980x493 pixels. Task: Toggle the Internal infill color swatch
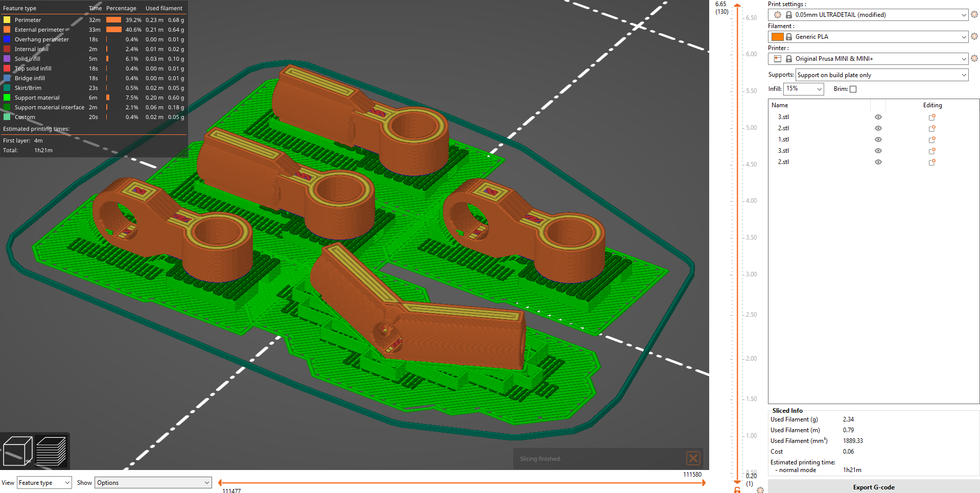click(7, 49)
